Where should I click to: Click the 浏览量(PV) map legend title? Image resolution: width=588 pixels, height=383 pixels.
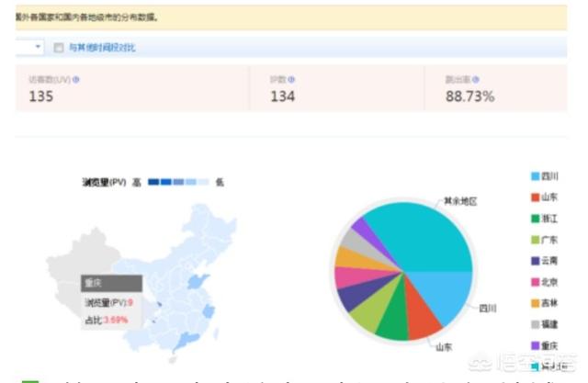(x=104, y=183)
